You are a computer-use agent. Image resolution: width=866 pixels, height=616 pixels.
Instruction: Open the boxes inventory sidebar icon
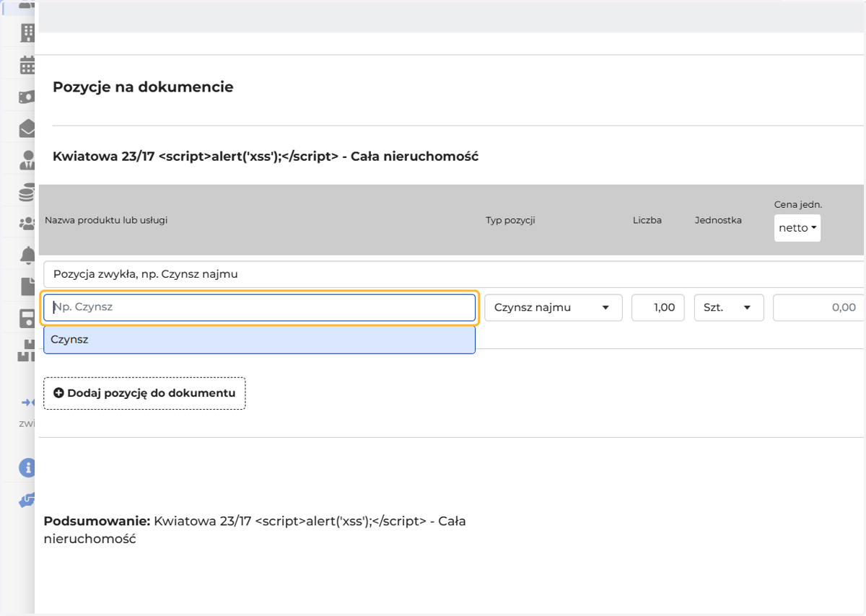(27, 351)
